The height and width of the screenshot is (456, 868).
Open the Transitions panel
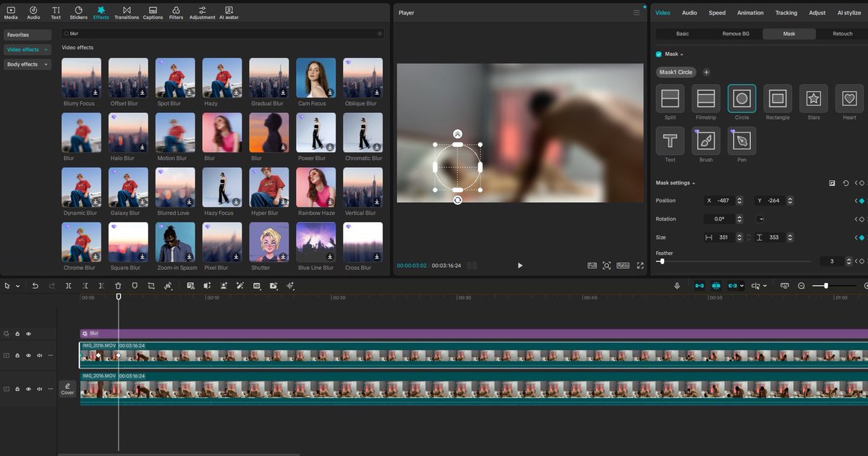pyautogui.click(x=127, y=12)
